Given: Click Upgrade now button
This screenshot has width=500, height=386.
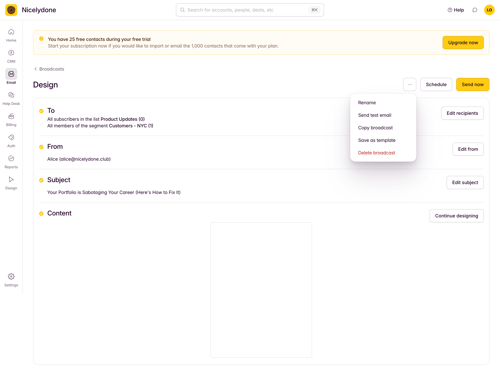Looking at the screenshot, I should tap(463, 43).
